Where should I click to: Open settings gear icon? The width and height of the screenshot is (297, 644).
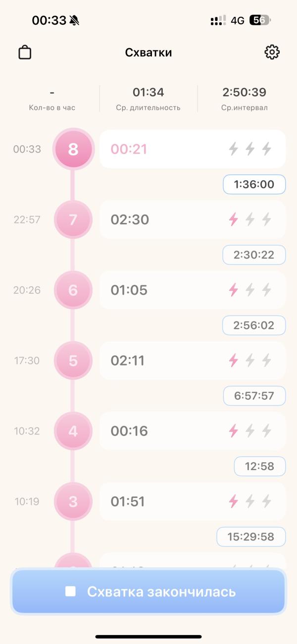272,52
